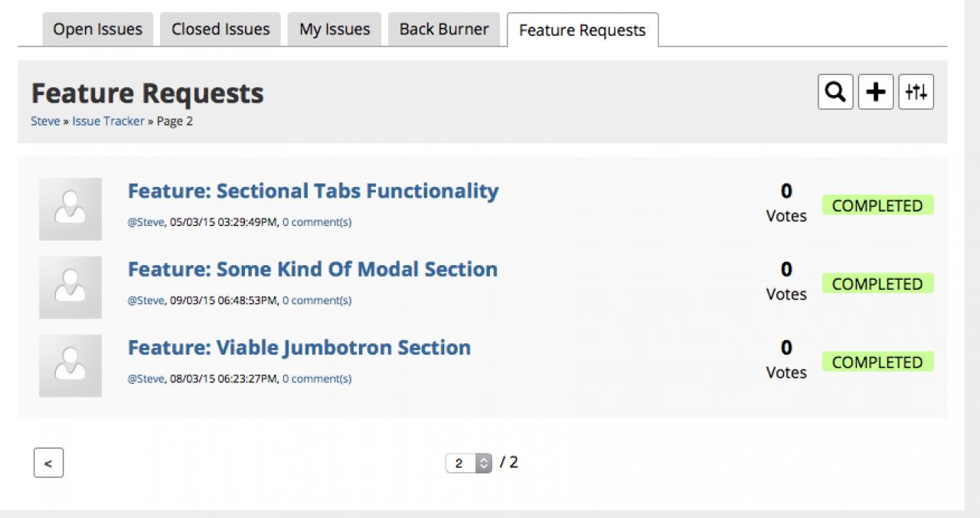
Task: Open the filter sliders icon
Action: coord(916,93)
